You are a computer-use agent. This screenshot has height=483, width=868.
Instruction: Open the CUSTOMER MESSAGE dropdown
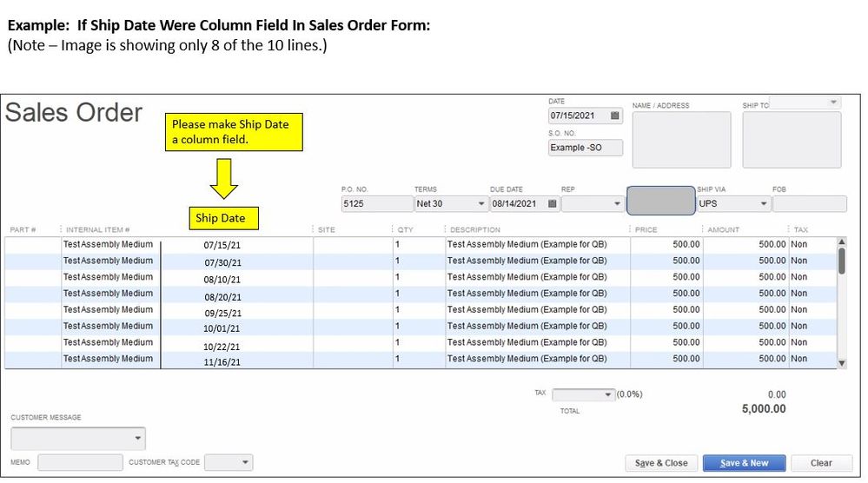pyautogui.click(x=138, y=438)
